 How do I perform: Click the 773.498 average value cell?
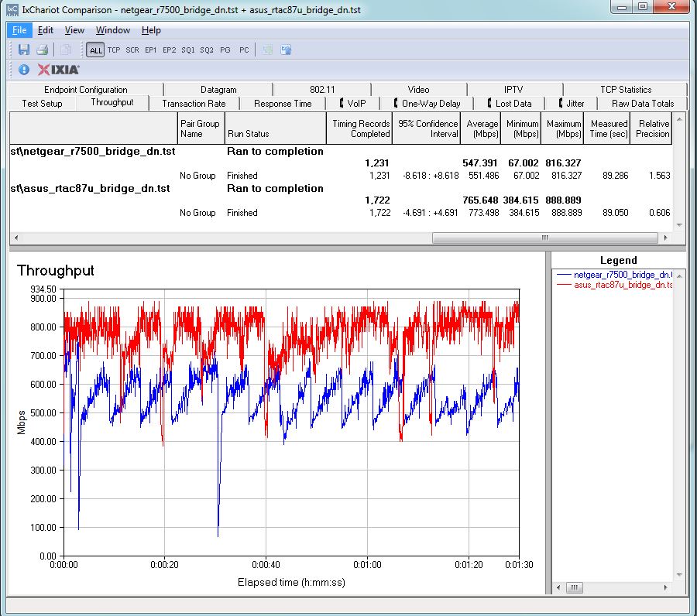pos(483,213)
